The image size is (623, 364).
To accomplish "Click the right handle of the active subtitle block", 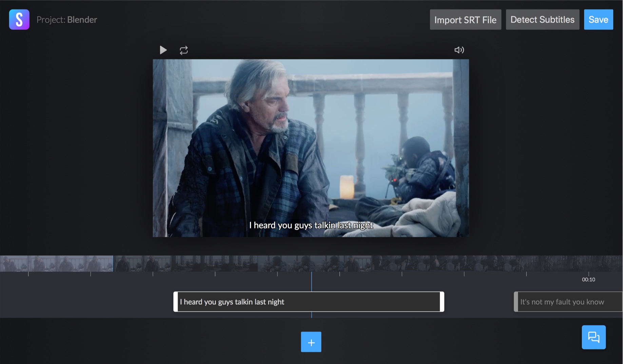I will coord(442,302).
